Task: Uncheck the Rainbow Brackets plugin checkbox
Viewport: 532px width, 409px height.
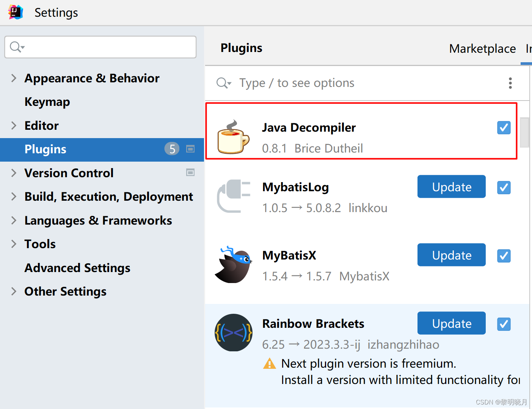Action: click(504, 324)
